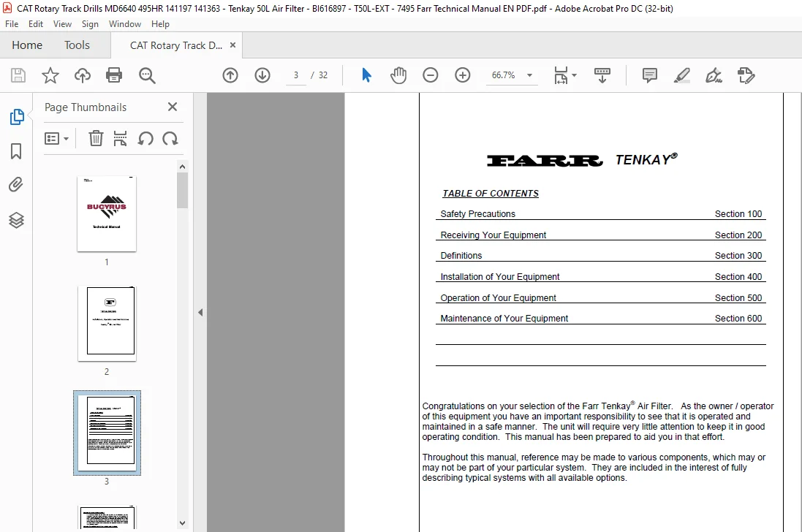The width and height of the screenshot is (802, 532).
Task: Open the Find text magnifier tool
Action: coord(147,75)
